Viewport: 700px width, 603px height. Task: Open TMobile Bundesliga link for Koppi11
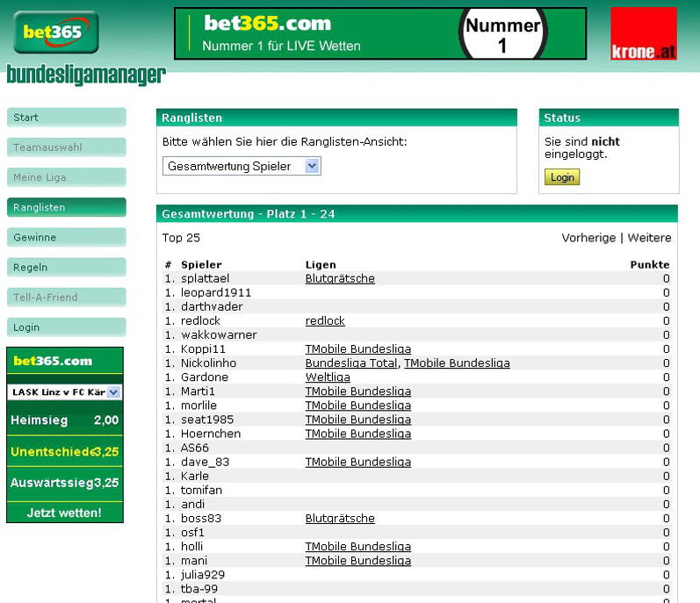(x=358, y=348)
